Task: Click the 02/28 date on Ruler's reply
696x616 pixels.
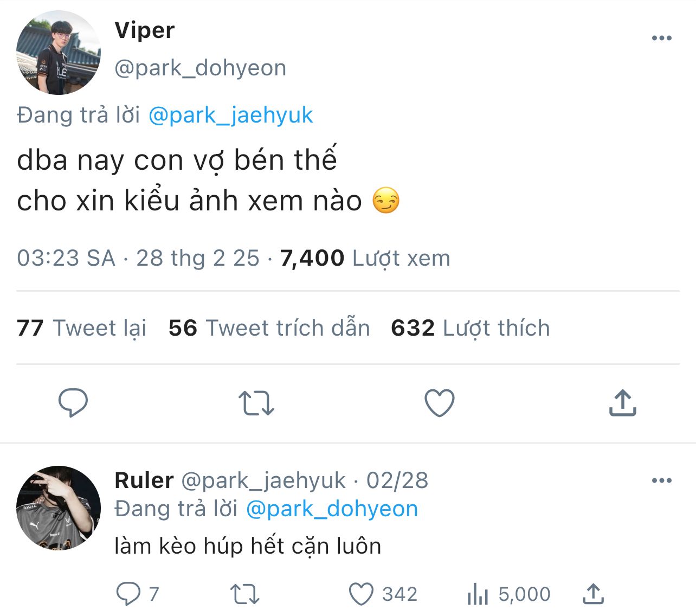Action: pyautogui.click(x=397, y=480)
